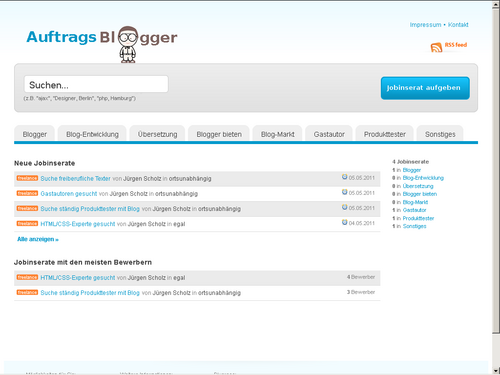Click the Neue Jobinserate heading
The image size is (500, 375).
pos(44,163)
